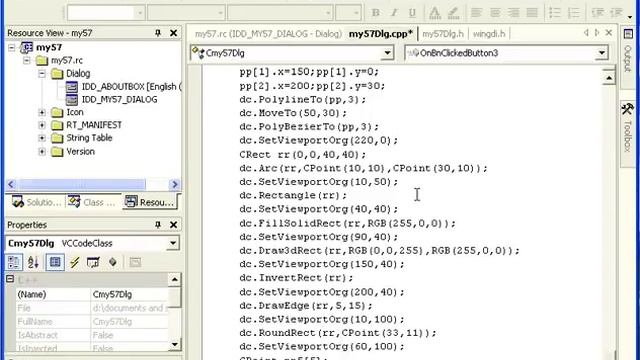
Task: Click the CRect rr(0,0,40,40) code line
Action: tap(303, 155)
